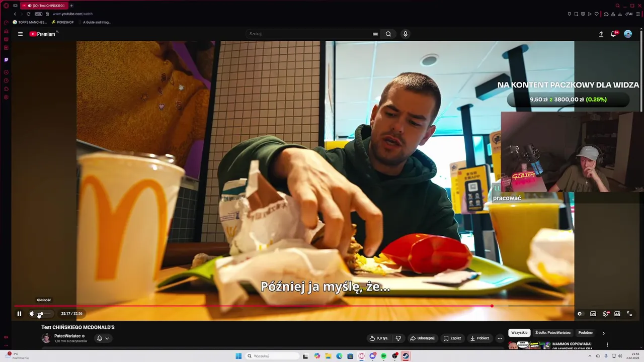Open TOPPS MANCHES... bookmark
This screenshot has height=362, width=644.
pos(30,22)
